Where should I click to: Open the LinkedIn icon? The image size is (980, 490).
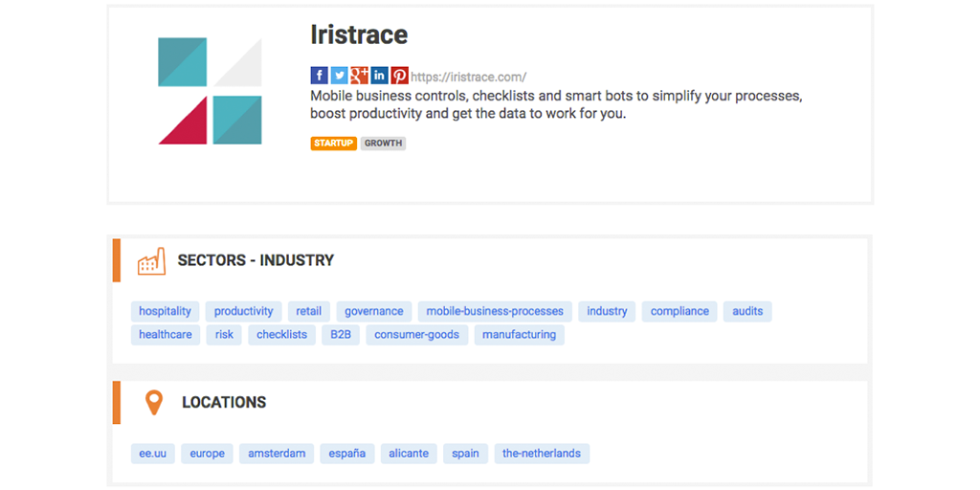click(379, 76)
